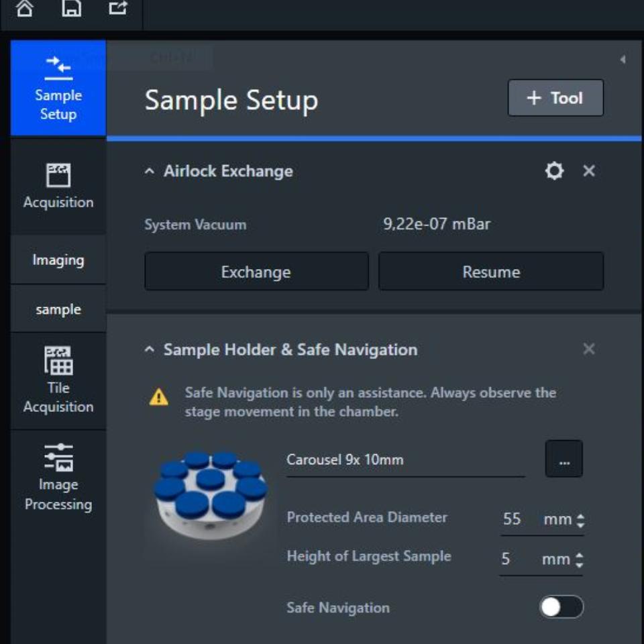Click the yellow warning triangle icon
The height and width of the screenshot is (644, 644).
158,397
